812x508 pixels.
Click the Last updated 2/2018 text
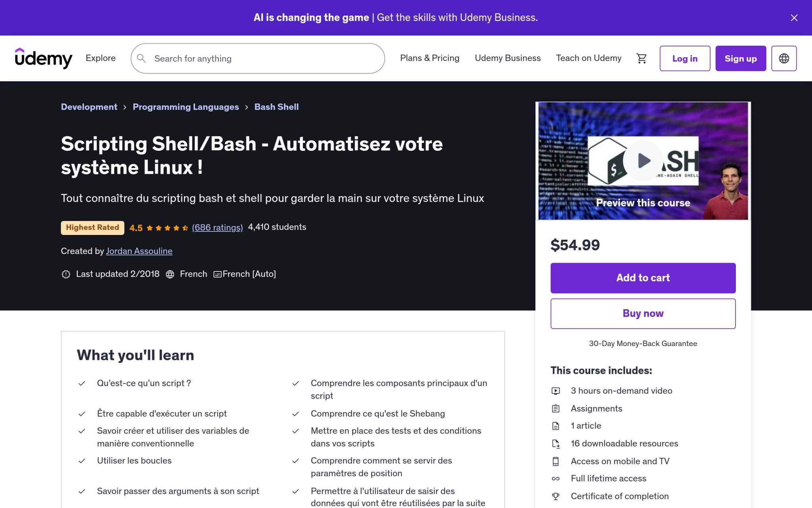click(118, 274)
